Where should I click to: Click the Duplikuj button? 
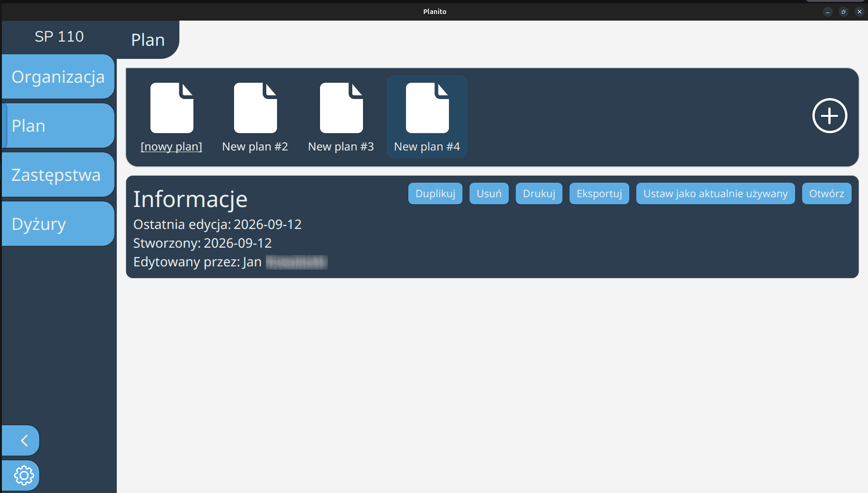[435, 193]
